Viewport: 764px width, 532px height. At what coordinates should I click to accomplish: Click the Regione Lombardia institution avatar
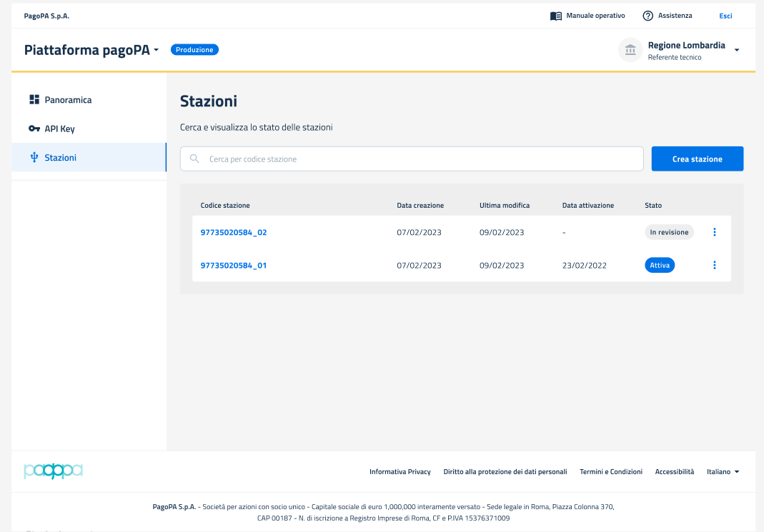(630, 50)
